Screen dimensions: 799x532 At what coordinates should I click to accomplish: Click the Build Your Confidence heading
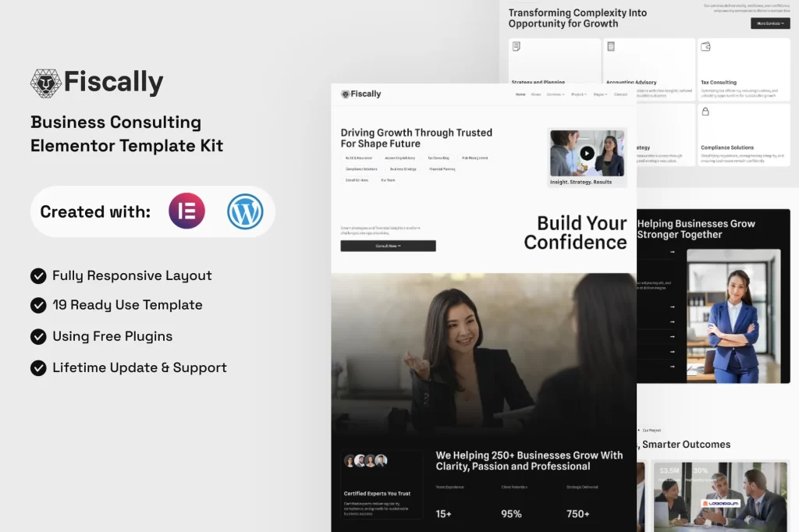(x=576, y=233)
